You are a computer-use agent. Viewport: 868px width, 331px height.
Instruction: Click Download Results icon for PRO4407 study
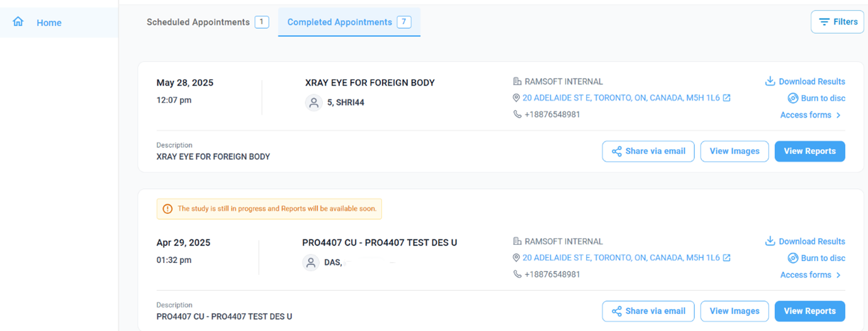click(769, 241)
